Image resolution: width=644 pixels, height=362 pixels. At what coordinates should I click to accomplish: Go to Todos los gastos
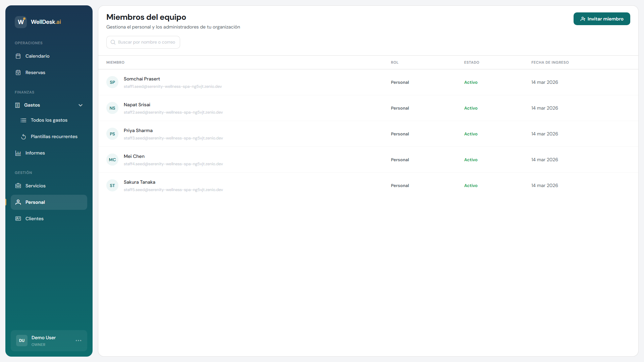(49, 120)
